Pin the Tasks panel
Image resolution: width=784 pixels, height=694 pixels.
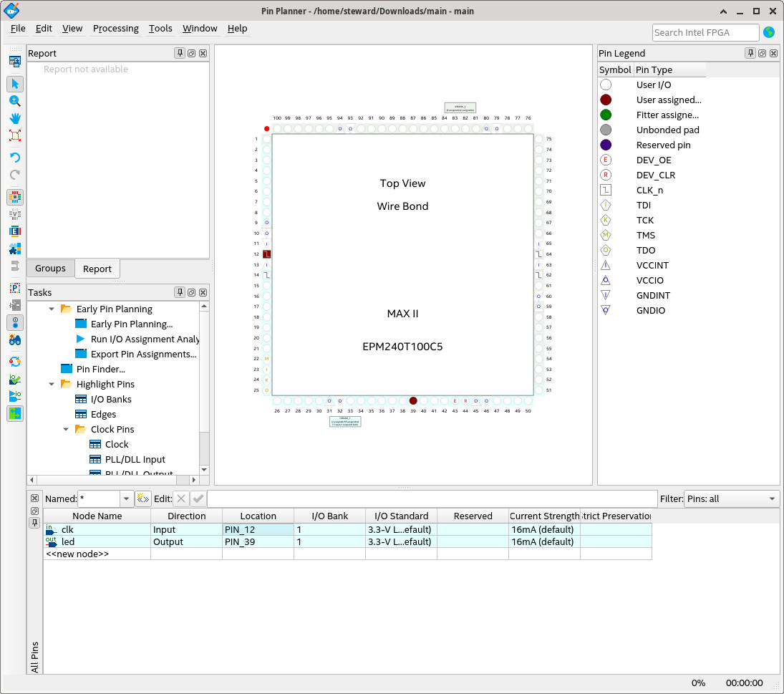pos(180,292)
